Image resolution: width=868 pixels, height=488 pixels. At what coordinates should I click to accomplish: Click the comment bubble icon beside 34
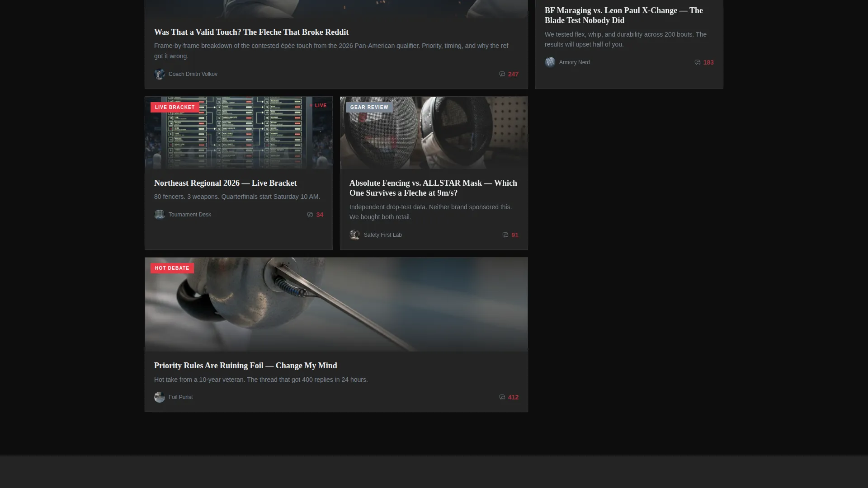tap(310, 215)
